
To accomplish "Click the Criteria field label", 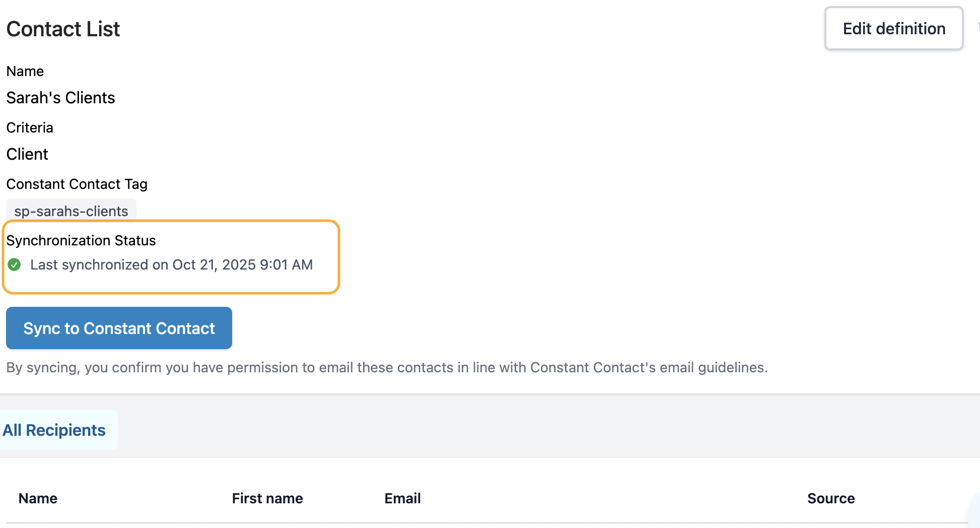I will pos(30,127).
